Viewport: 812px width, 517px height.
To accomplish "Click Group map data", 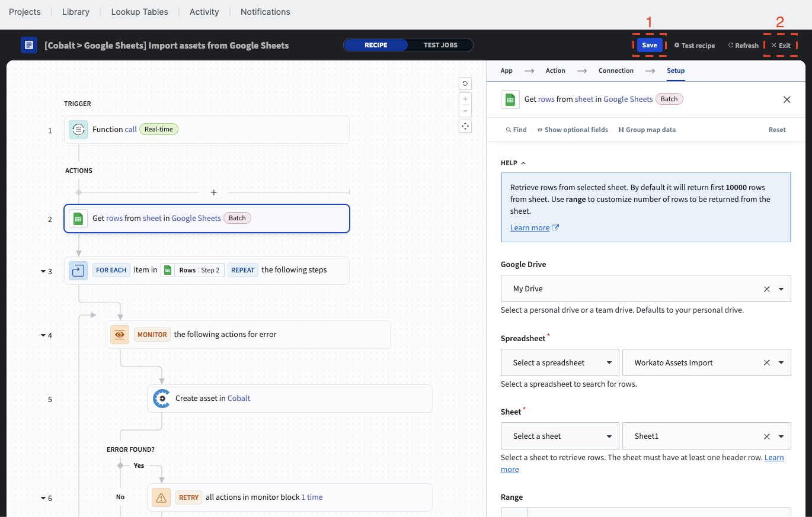I will (647, 130).
